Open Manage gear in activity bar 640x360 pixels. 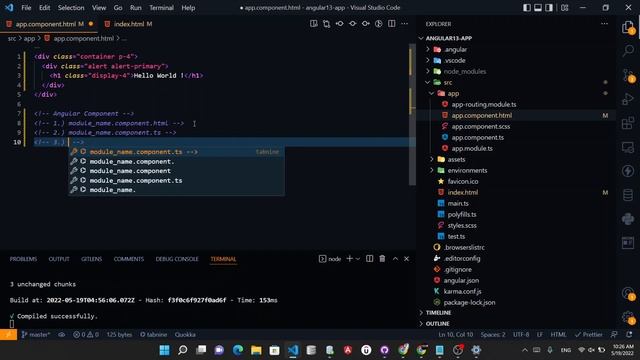coord(628,317)
